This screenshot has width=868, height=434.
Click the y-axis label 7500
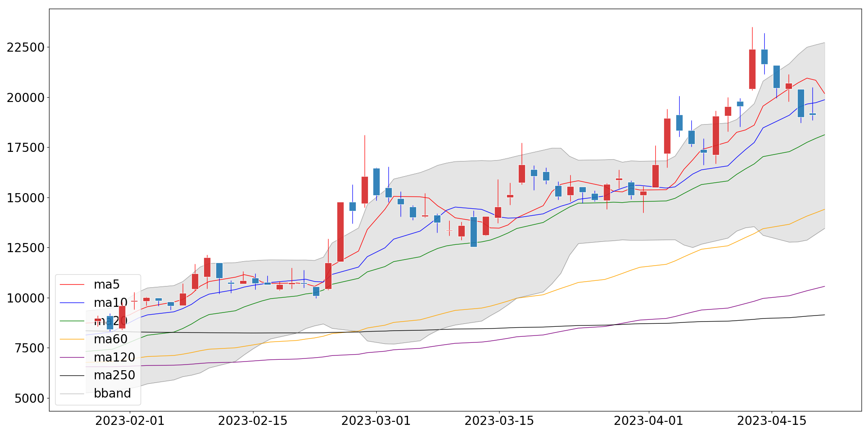pyautogui.click(x=30, y=348)
